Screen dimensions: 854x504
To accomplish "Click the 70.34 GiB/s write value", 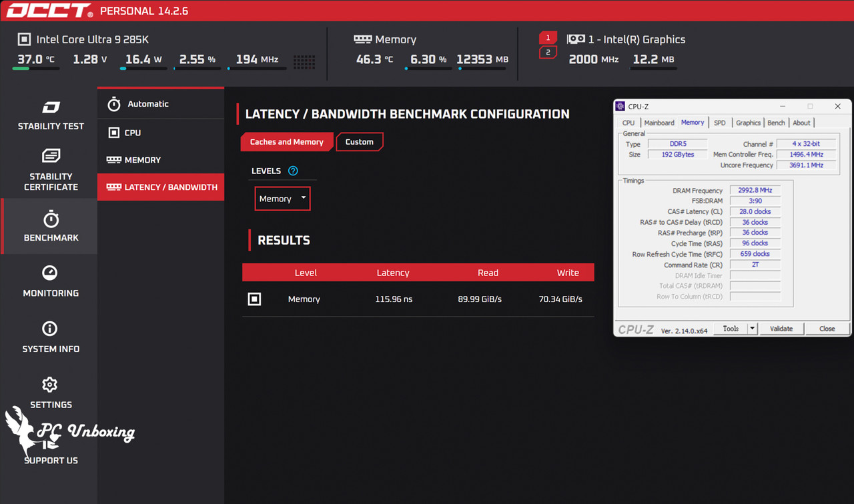I will tap(560, 299).
